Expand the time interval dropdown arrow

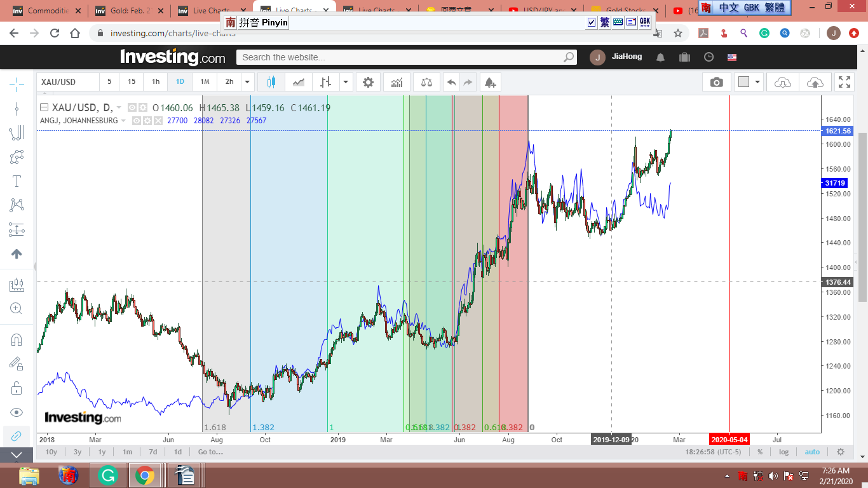click(247, 82)
